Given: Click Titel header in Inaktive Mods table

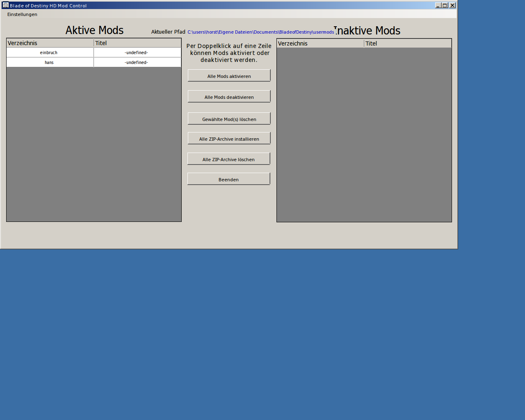Looking at the screenshot, I should 408,43.
